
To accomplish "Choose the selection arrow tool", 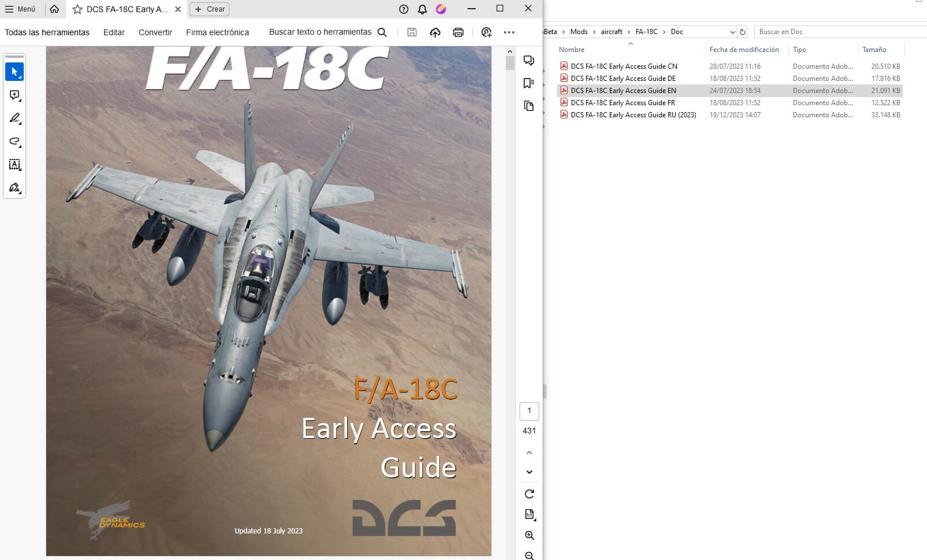I will (x=14, y=72).
